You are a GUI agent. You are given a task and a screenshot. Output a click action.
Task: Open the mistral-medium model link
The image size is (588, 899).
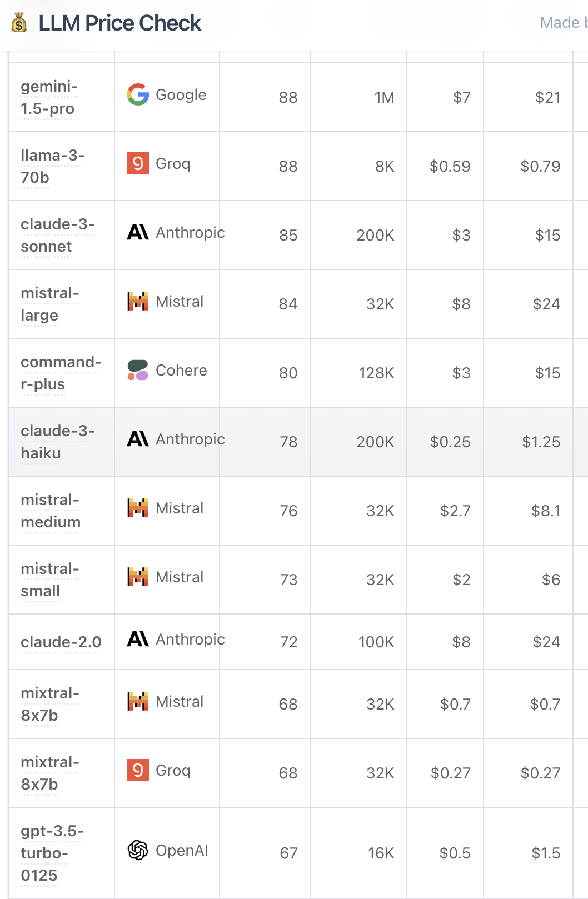tap(51, 511)
